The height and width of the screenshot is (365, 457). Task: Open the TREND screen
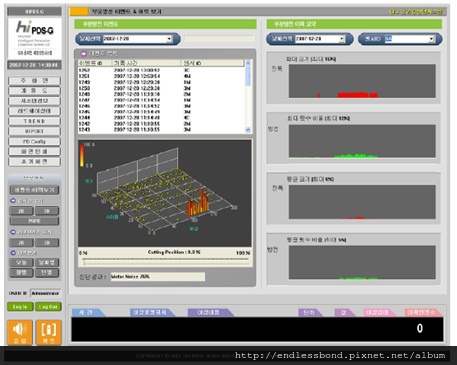tap(34, 121)
